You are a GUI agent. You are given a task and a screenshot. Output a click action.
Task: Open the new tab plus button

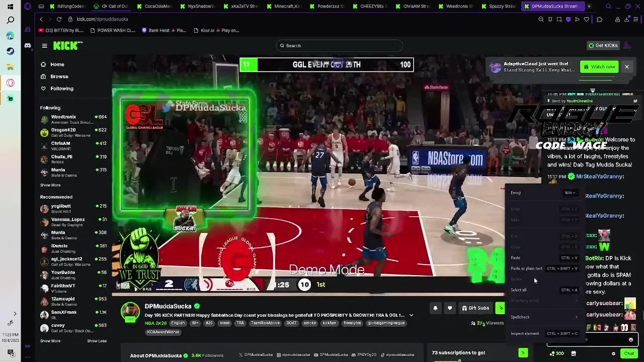589,7
